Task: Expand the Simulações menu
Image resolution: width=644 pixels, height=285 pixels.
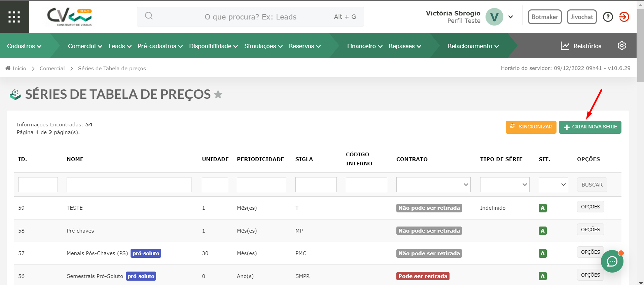Action: tap(263, 46)
